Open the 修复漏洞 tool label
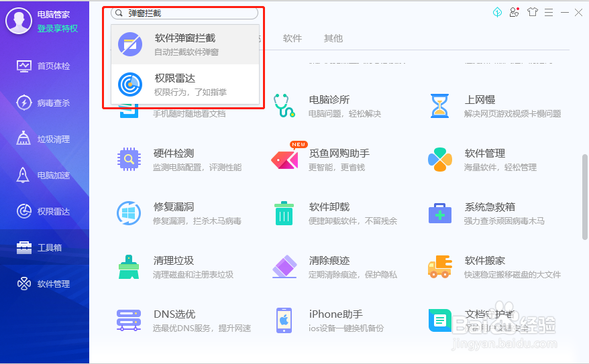This screenshot has width=589, height=364. click(174, 207)
